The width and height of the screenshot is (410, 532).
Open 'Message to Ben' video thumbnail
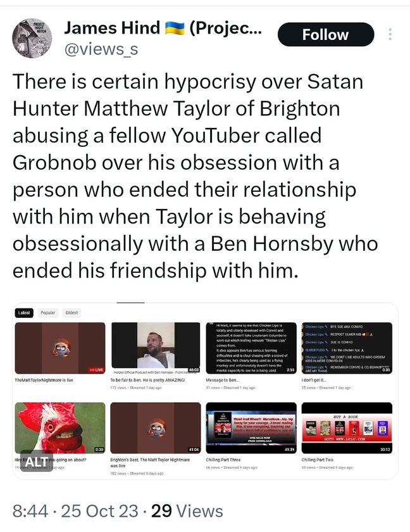pyautogui.click(x=251, y=348)
